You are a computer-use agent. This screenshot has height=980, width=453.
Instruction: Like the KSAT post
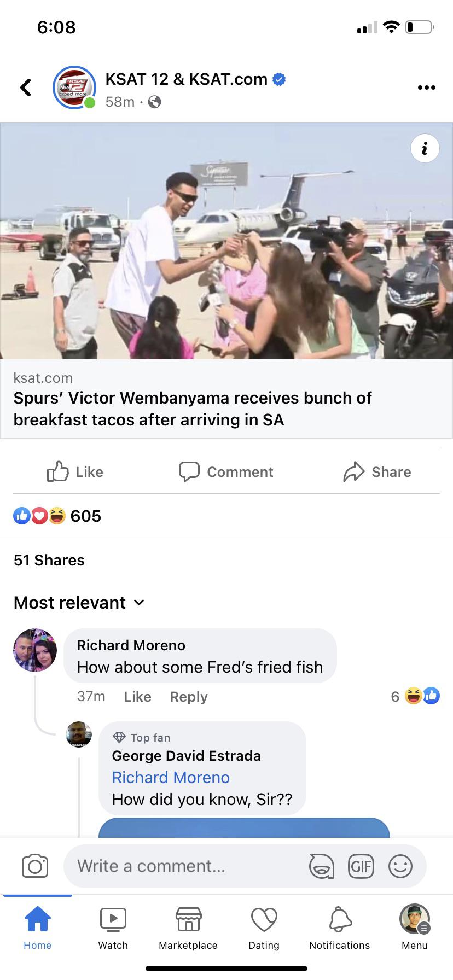(x=75, y=472)
